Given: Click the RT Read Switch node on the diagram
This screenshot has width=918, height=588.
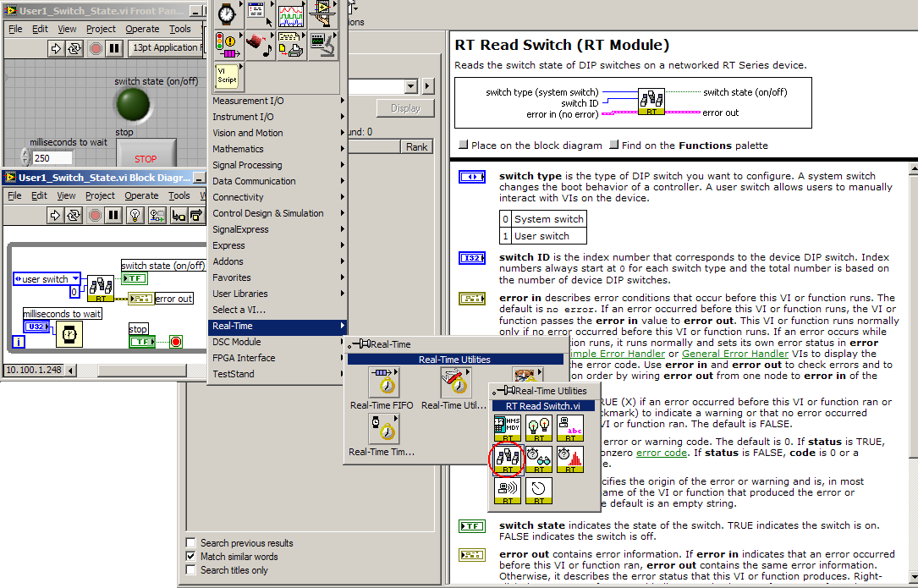Looking at the screenshot, I should [x=100, y=289].
